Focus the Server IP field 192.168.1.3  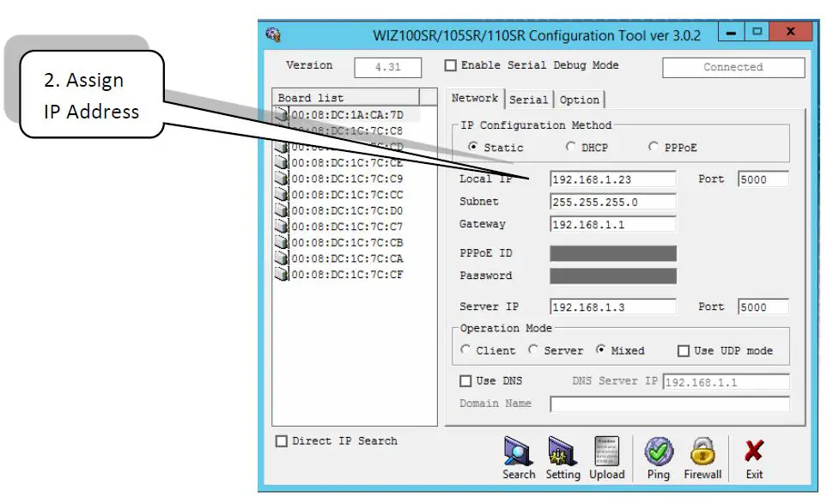[613, 307]
